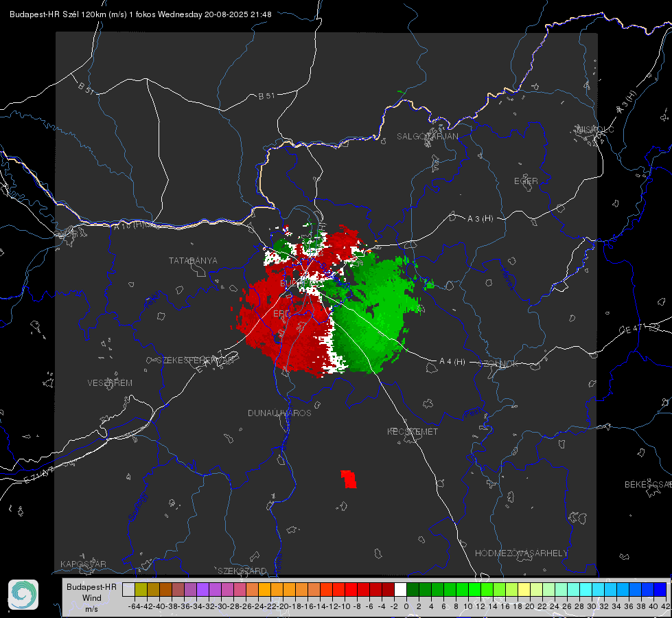Click the KAPOSVÁR city label
The width and height of the screenshot is (672, 618).
coord(83,564)
